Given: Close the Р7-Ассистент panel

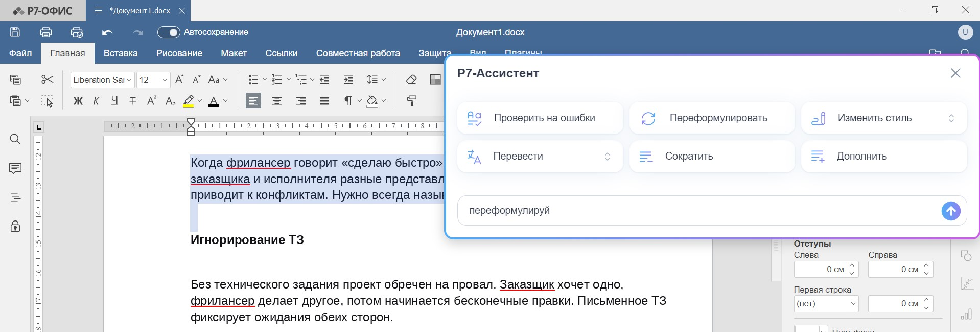Looking at the screenshot, I should pos(955,73).
